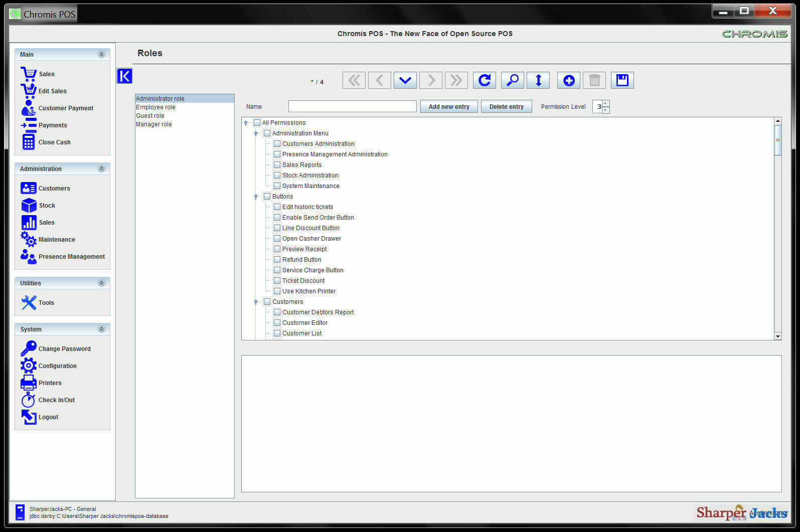Collapse Administration Menu tree node

coord(256,133)
